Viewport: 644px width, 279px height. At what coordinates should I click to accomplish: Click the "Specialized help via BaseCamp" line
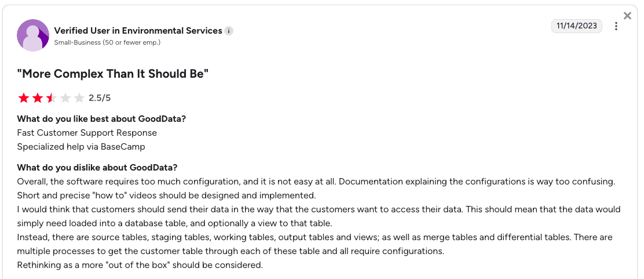pyautogui.click(x=81, y=147)
